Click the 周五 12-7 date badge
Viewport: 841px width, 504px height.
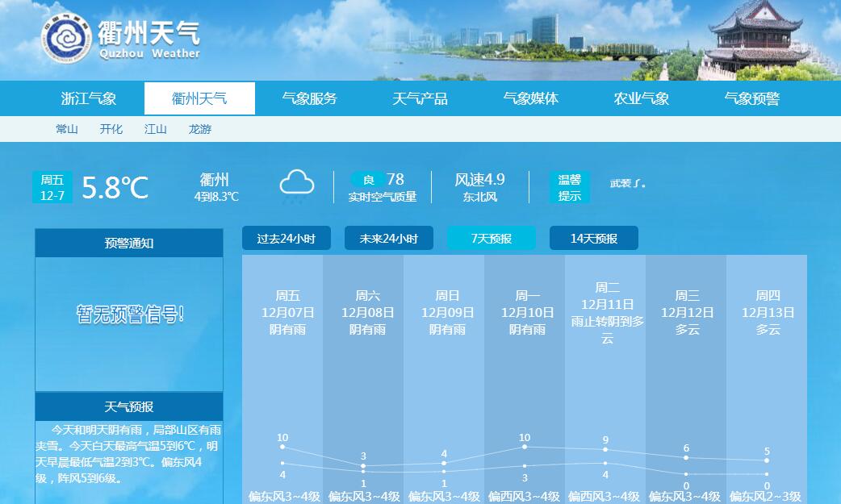click(x=52, y=187)
